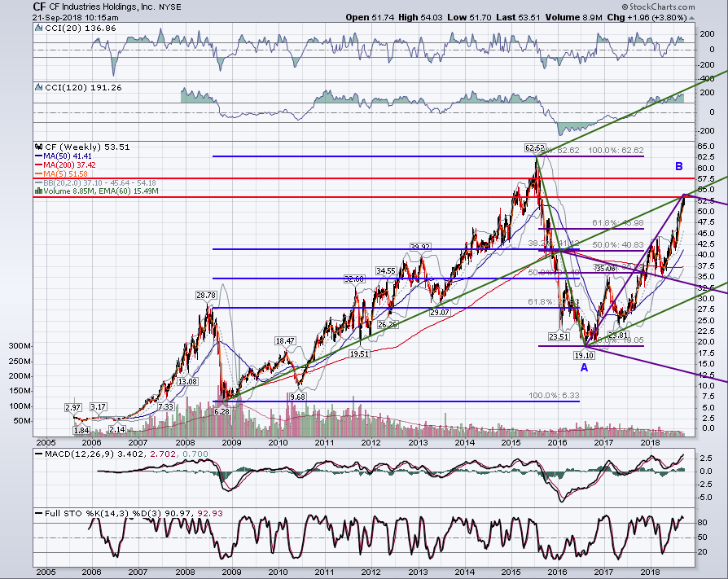Viewport: 728px width, 579px height.
Task: Click the 300M volume axis label
Action: click(20, 346)
